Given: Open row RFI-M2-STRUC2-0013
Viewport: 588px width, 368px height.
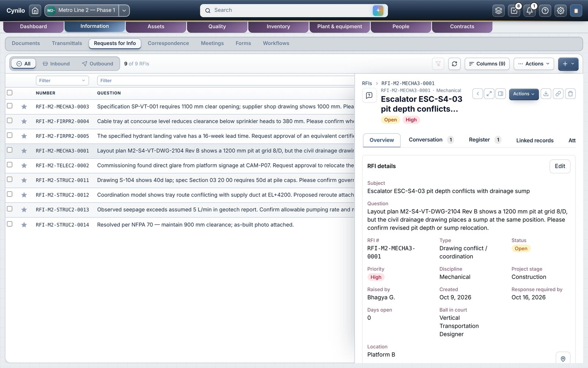Looking at the screenshot, I should point(180,210).
